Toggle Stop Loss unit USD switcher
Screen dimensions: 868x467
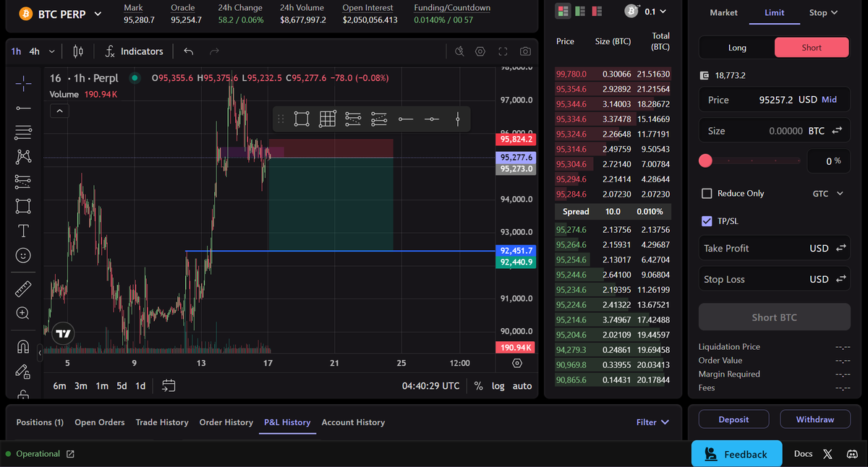point(827,279)
